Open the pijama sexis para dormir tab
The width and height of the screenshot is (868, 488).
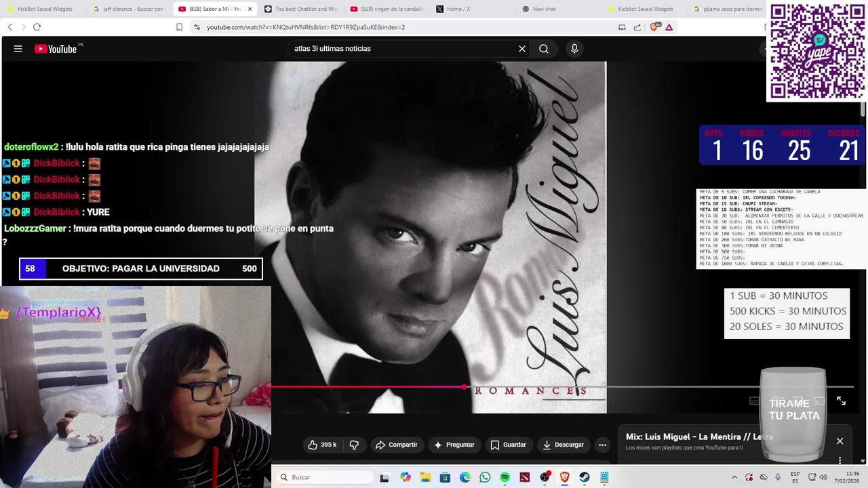click(729, 9)
